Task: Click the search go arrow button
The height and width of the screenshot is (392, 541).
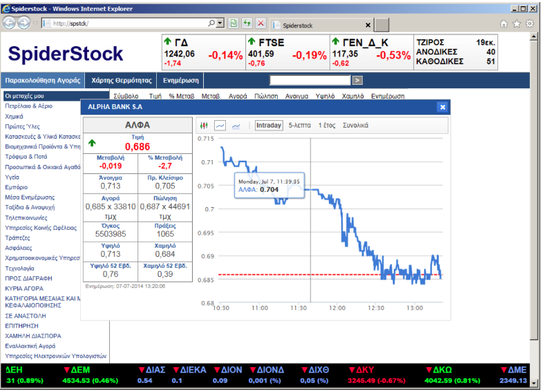Action: tap(357, 80)
